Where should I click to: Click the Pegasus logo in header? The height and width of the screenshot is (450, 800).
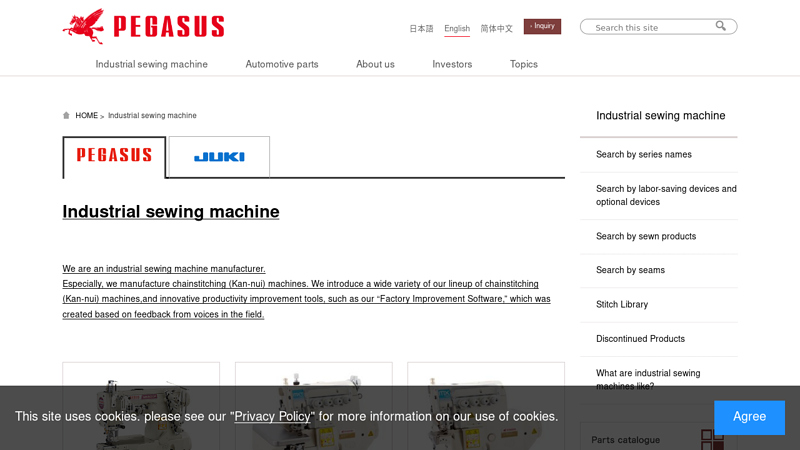pos(143,25)
